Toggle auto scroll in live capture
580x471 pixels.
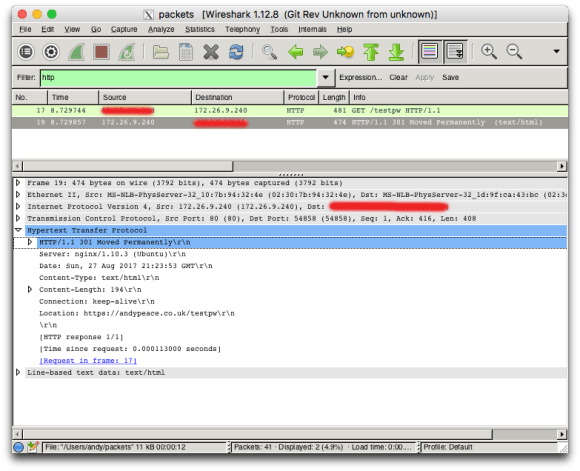coord(455,51)
